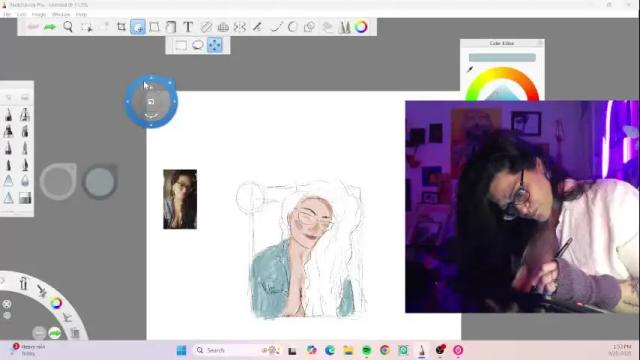
Task: Select the top-right pencil brush in the brush palette
Action: pos(25,115)
